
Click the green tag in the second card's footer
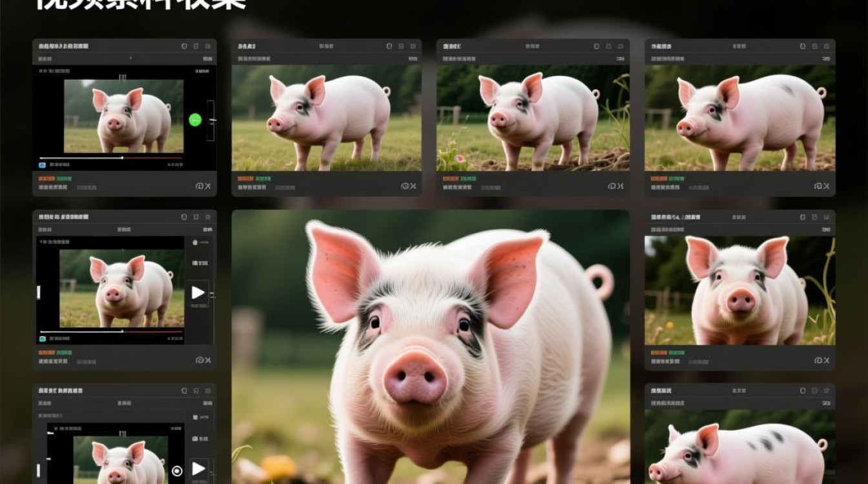(x=263, y=178)
